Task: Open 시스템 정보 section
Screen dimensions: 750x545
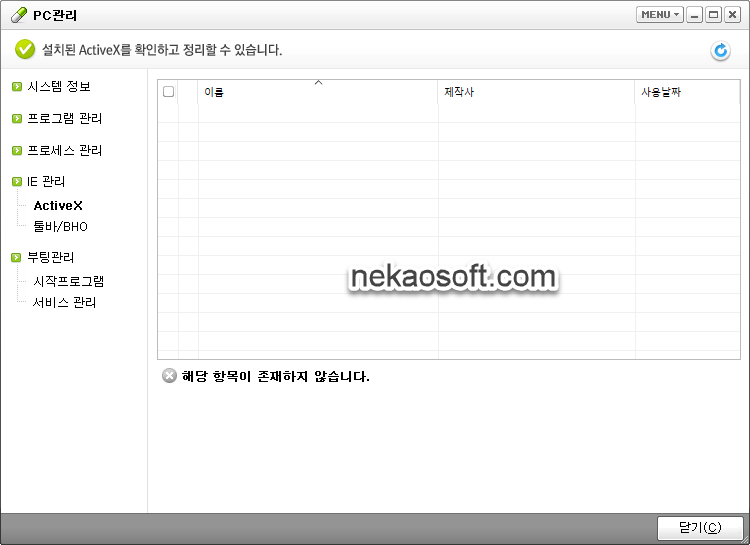Action: coord(59,87)
